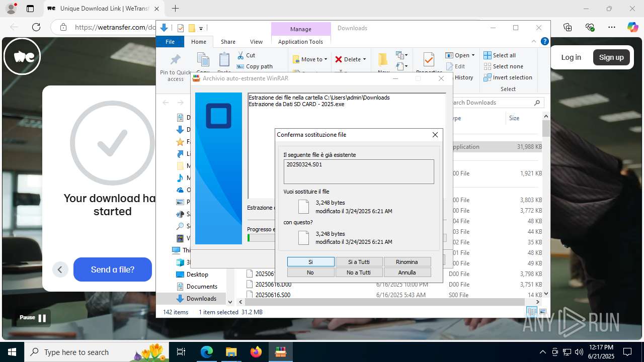Open Firefox from the taskbar
644x362 pixels.
(x=256, y=352)
